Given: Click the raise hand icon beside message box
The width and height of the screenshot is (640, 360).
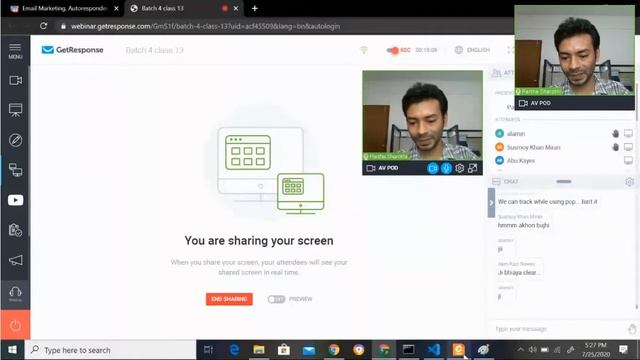Looking at the screenshot, I should (632, 329).
